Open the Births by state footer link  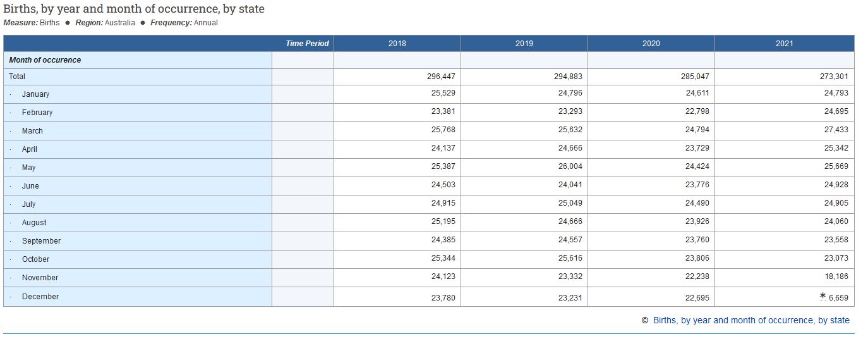click(750, 320)
